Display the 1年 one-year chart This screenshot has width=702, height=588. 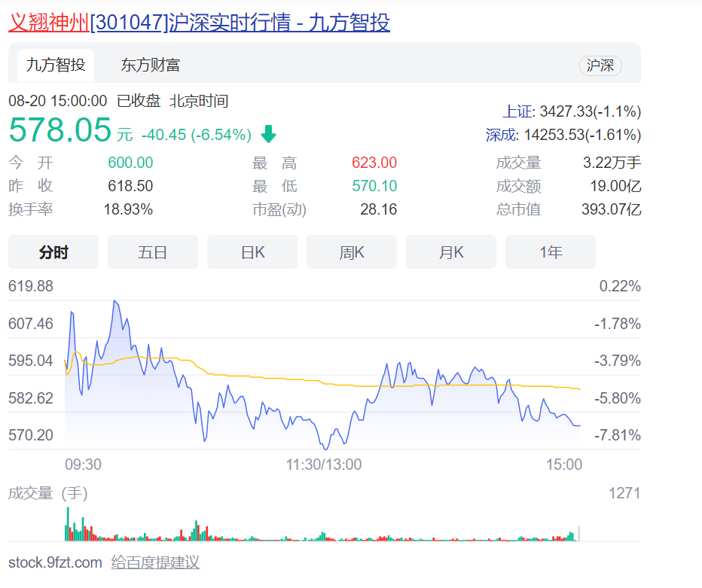[x=551, y=252]
